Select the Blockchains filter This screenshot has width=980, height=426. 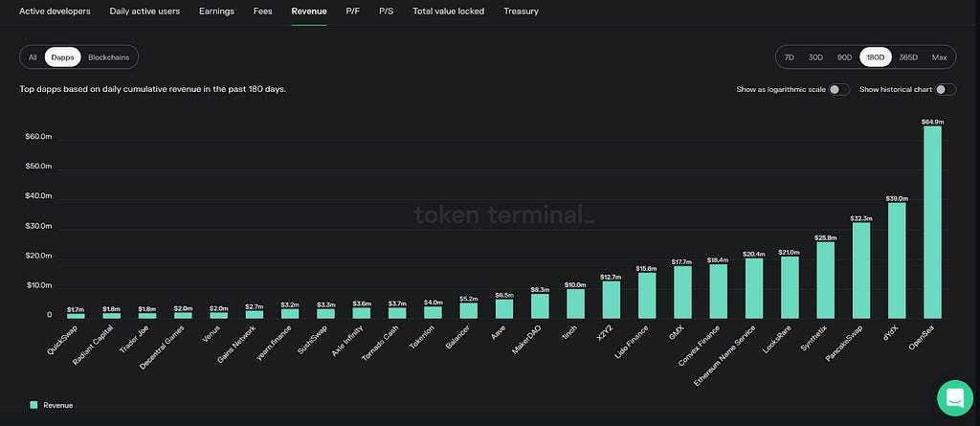109,56
